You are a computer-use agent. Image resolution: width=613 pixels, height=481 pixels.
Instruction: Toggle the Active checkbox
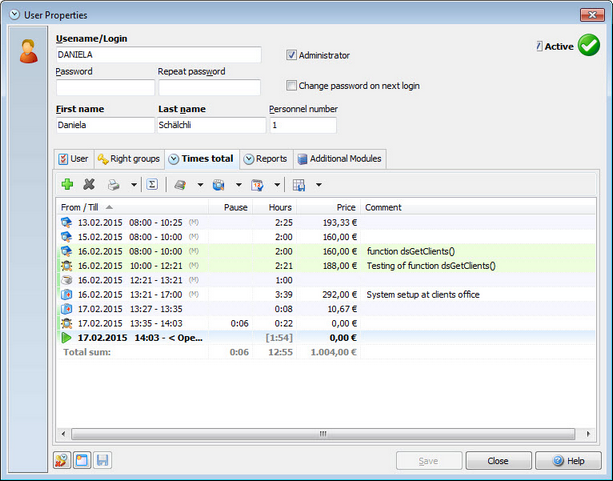[x=540, y=46]
